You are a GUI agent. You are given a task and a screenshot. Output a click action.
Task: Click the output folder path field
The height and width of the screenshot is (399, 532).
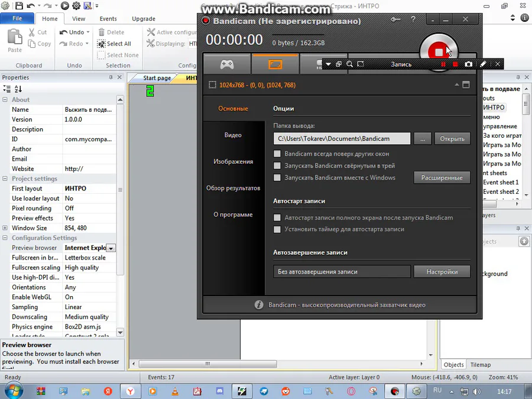click(x=342, y=138)
